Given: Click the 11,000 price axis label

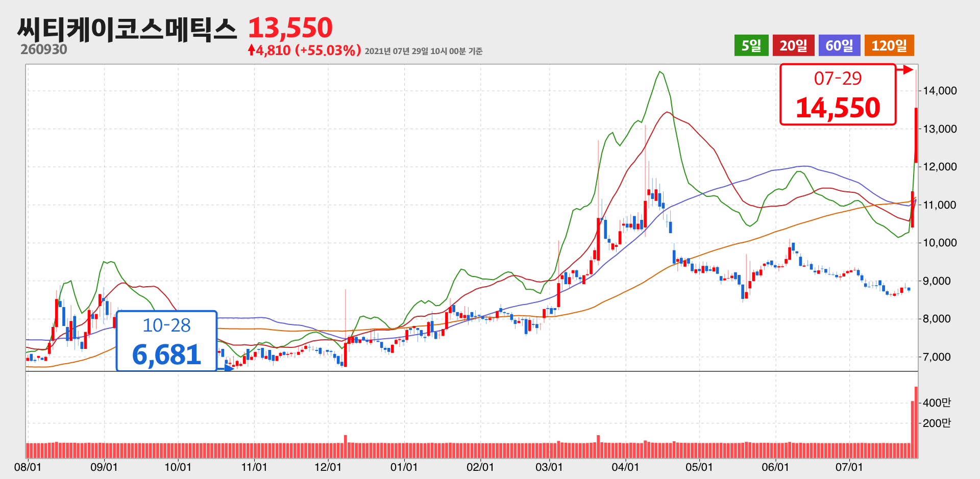Looking at the screenshot, I should 940,205.
